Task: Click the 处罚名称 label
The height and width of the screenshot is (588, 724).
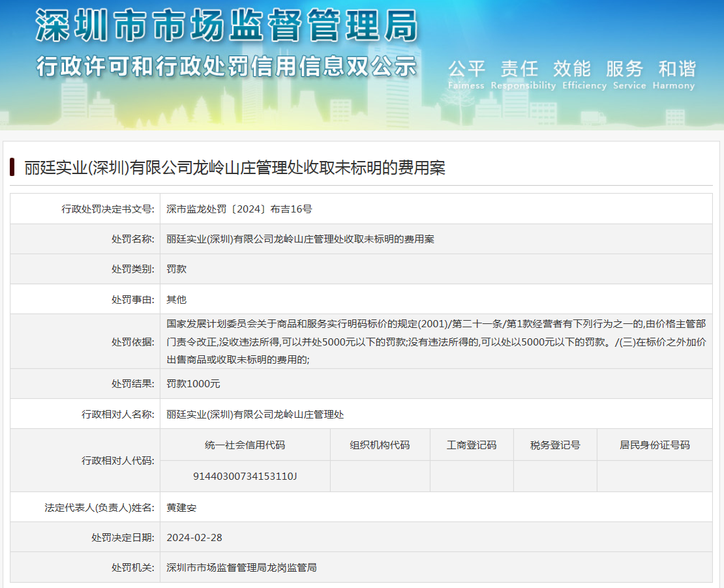Action: pyautogui.click(x=132, y=239)
